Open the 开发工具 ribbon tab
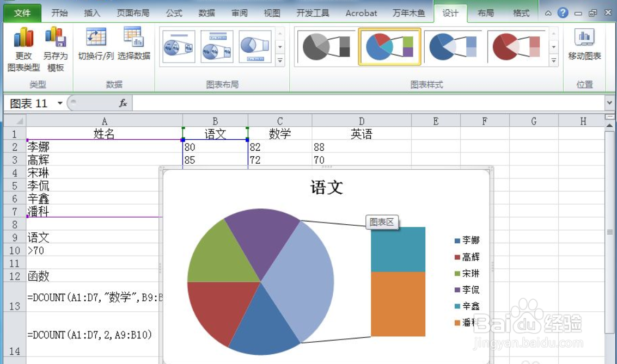 pos(313,13)
